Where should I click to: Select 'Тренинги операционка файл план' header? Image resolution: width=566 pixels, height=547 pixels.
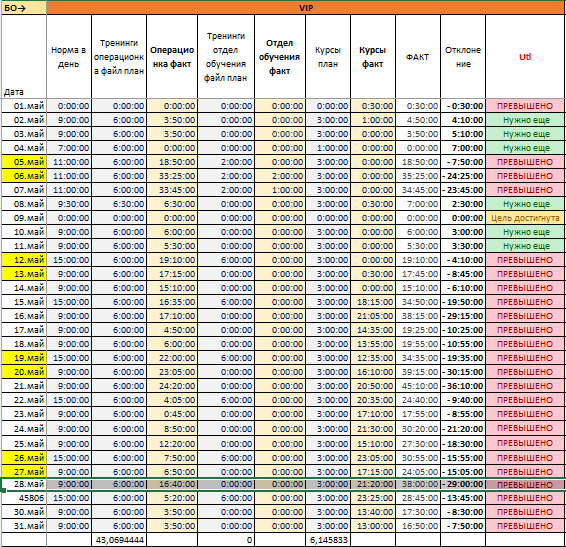pos(119,57)
